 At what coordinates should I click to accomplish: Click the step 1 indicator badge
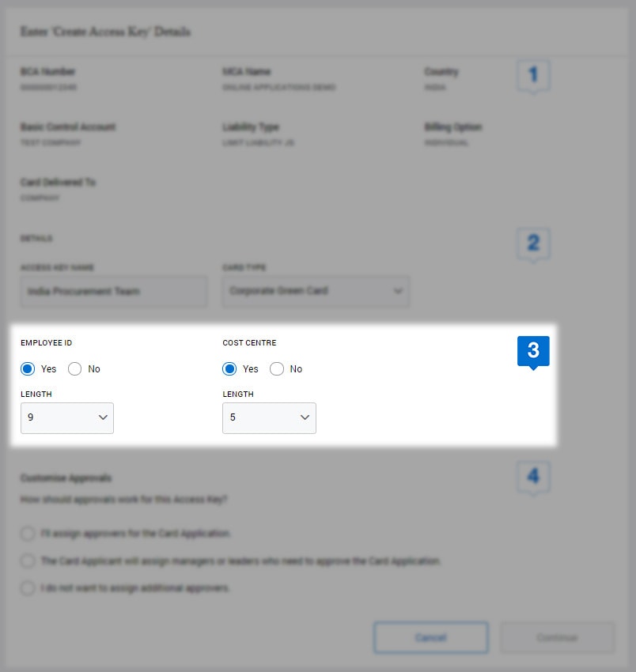pyautogui.click(x=533, y=74)
